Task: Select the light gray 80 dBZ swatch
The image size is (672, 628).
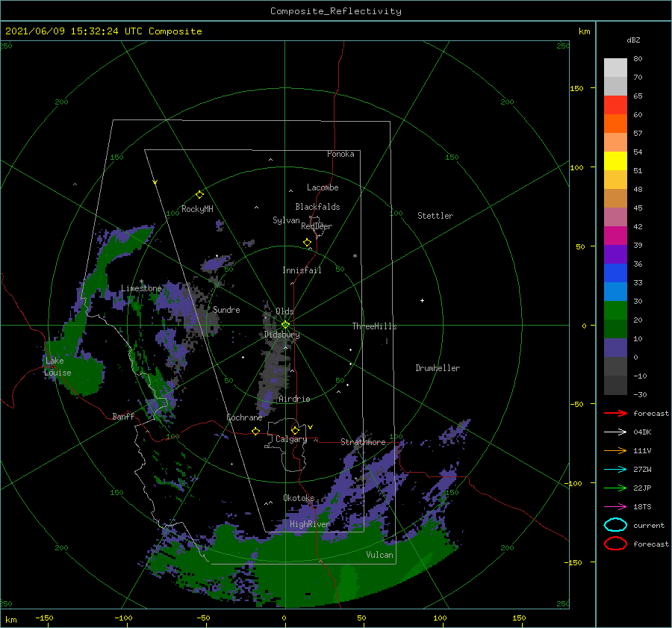Action: click(x=615, y=67)
